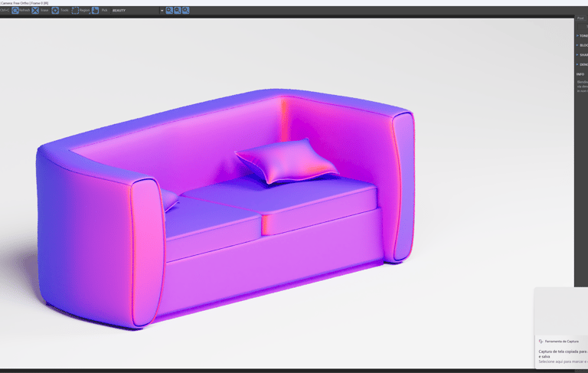Click 'Selecione aqui para marcar' notification text
This screenshot has height=373, width=588.
pyautogui.click(x=563, y=362)
